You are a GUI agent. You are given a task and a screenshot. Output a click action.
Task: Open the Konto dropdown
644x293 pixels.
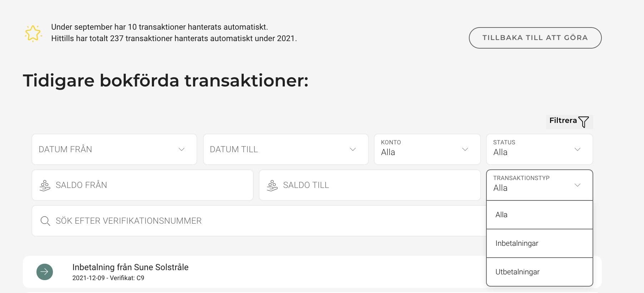click(x=427, y=149)
